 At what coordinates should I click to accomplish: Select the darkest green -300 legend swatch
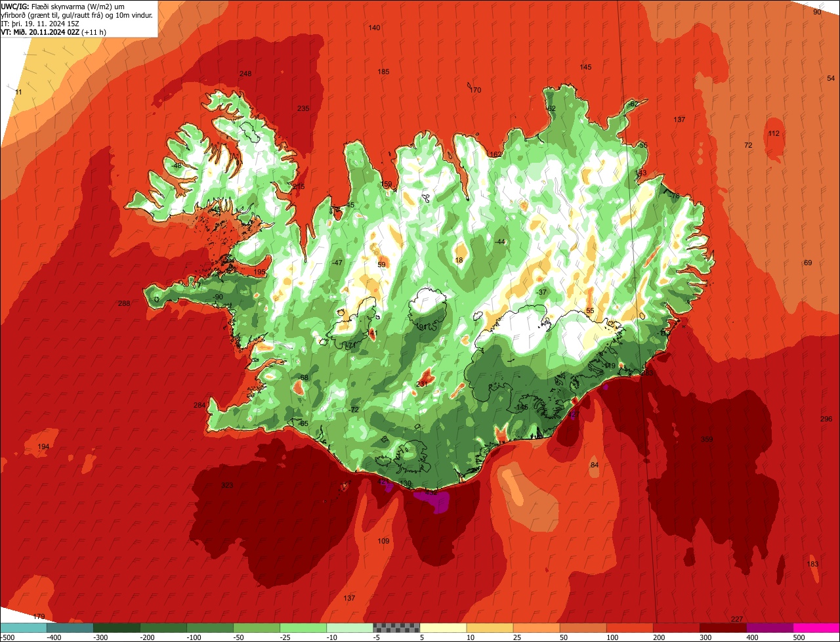pos(117,628)
